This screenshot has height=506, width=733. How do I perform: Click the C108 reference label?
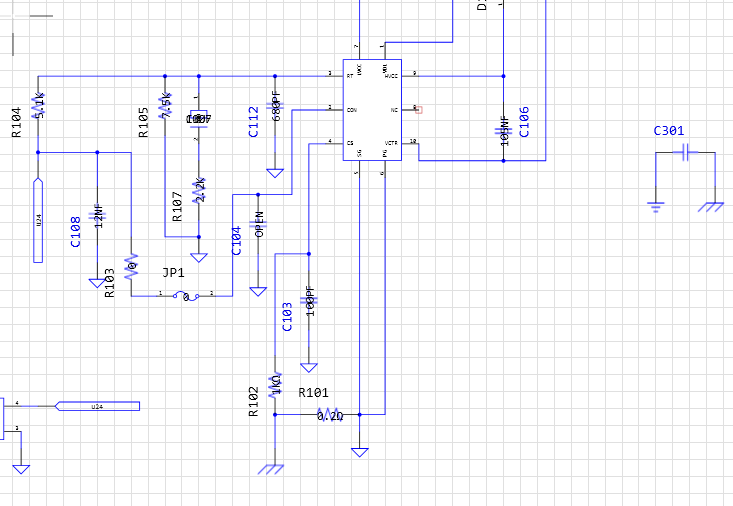[76, 232]
